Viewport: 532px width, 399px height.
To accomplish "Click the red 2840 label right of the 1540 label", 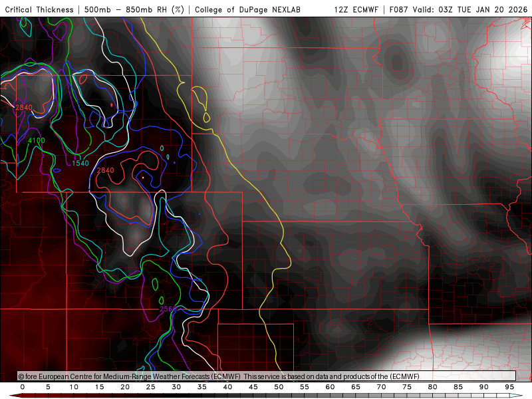I will [106, 170].
